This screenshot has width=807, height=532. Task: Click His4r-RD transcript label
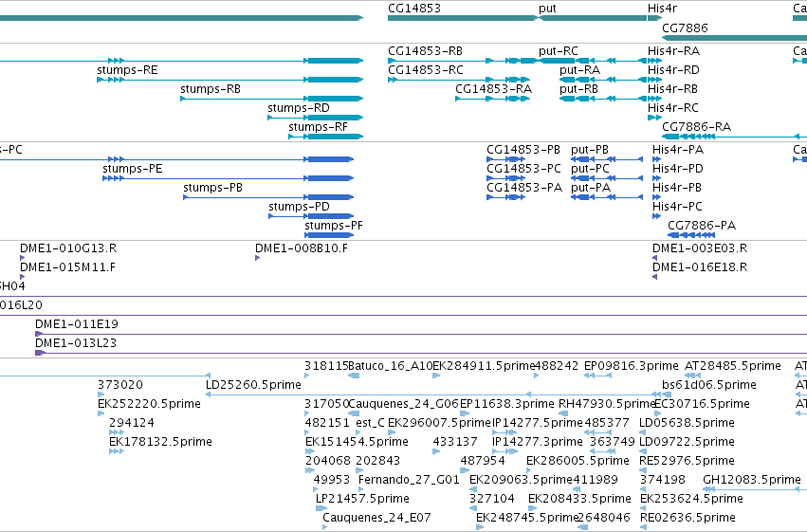coord(673,70)
